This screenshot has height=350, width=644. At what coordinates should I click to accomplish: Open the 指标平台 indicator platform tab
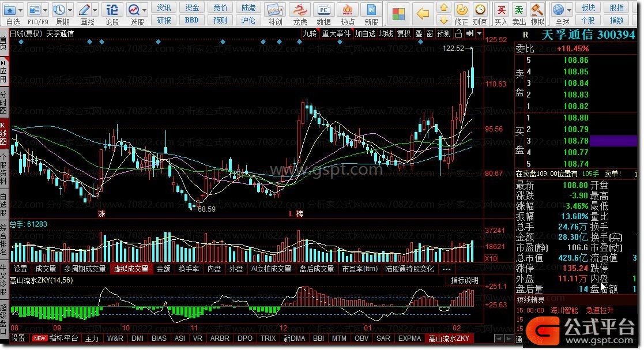point(63,338)
